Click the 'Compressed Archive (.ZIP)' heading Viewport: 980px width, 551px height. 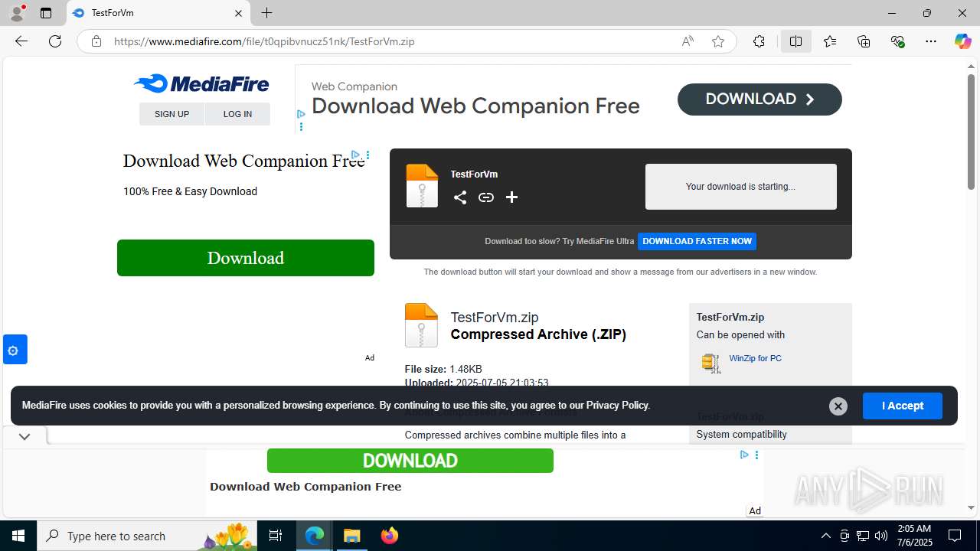coord(538,334)
